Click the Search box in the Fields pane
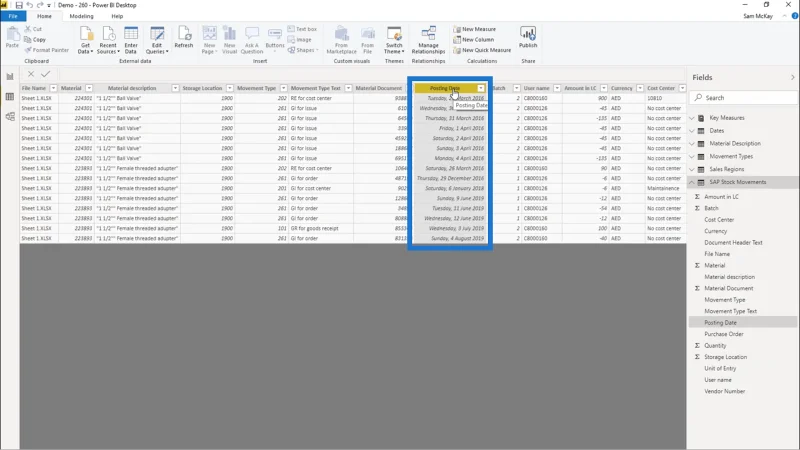800x450 pixels. [743, 97]
